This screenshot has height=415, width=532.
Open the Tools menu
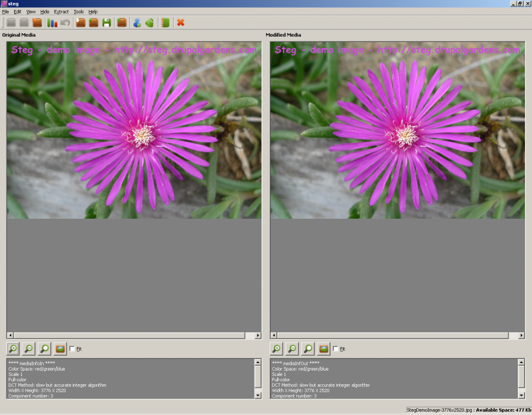point(79,12)
